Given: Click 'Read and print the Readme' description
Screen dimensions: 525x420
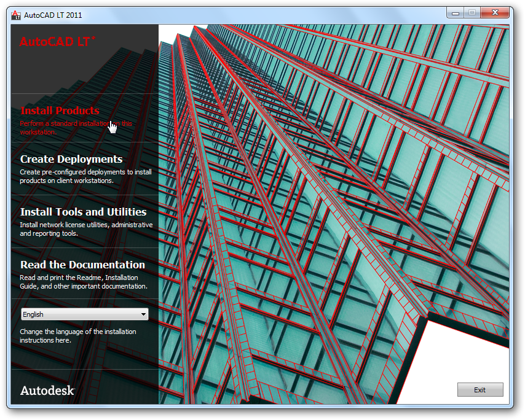Looking at the screenshot, I should (x=84, y=282).
